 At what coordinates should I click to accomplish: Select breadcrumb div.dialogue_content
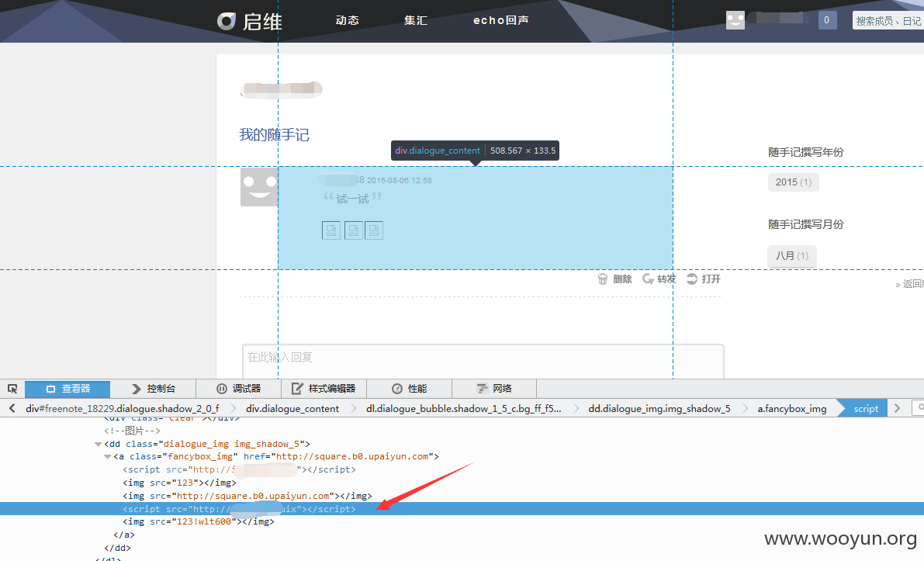point(292,408)
